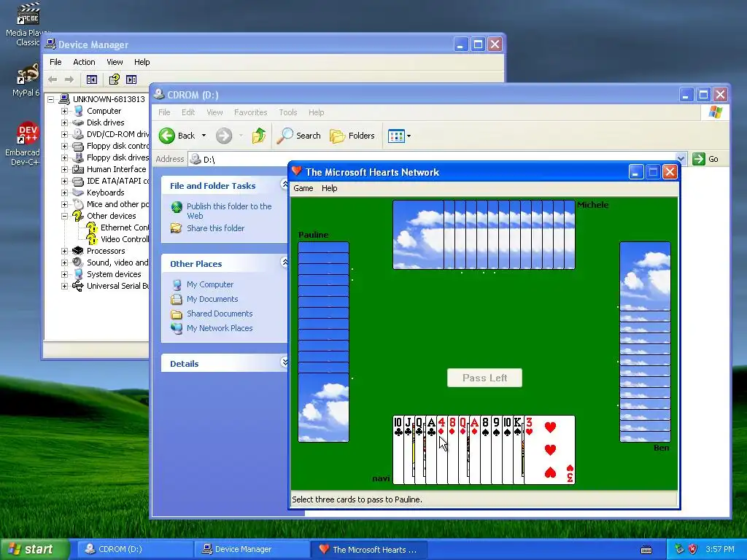
Task: Expand the Disk drives node
Action: tap(64, 122)
